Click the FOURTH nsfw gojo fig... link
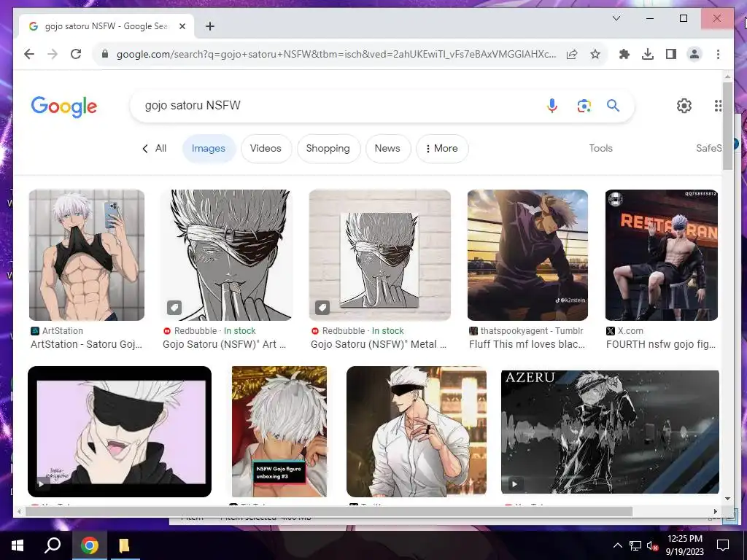This screenshot has height=560, width=747. tap(661, 344)
